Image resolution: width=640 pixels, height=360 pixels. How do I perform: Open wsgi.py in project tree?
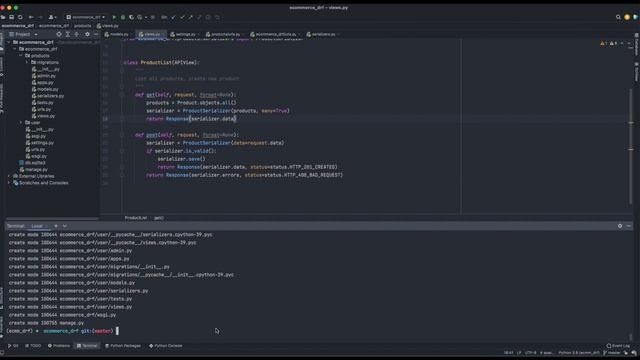(x=36, y=156)
